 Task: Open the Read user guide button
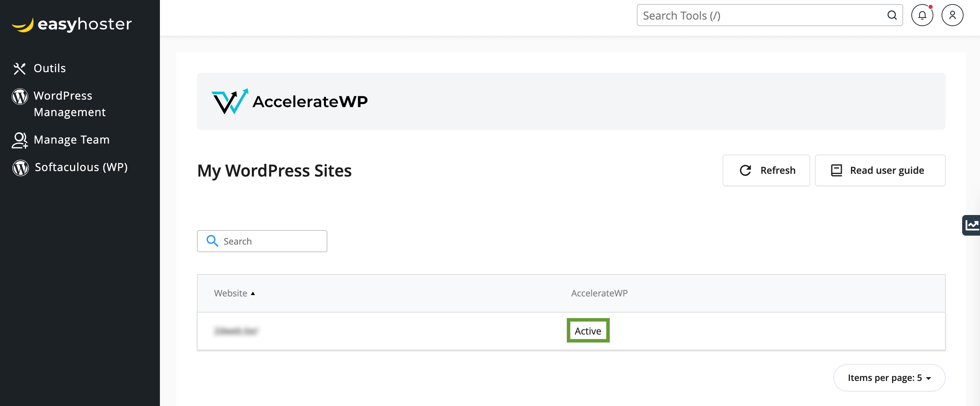[x=879, y=170]
